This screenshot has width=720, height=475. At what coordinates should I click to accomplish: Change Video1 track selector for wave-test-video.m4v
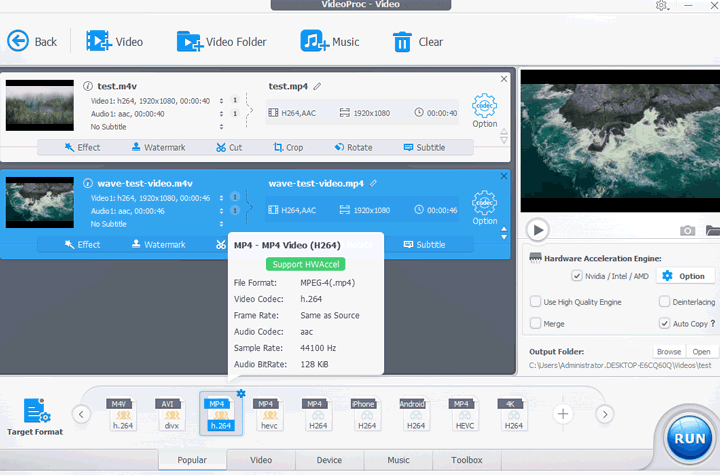click(x=221, y=198)
